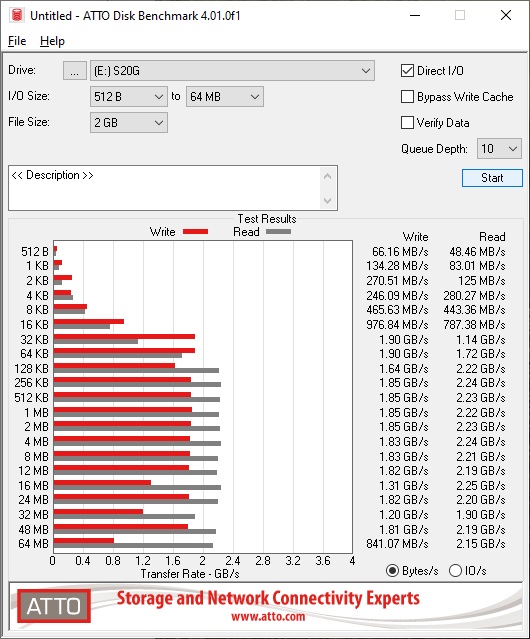Click the gray Read legend swatch
Image resolution: width=530 pixels, height=639 pixels.
(x=278, y=231)
